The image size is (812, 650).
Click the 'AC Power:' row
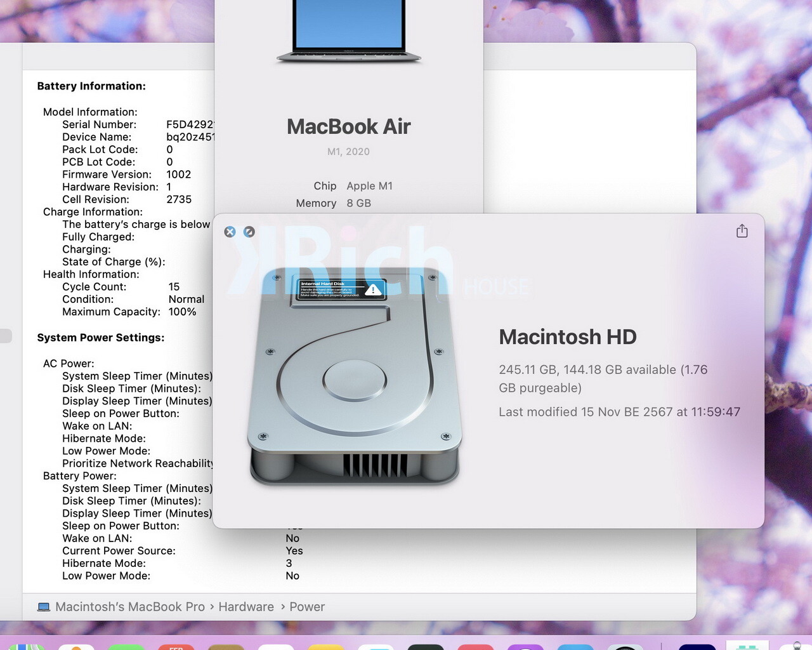69,364
